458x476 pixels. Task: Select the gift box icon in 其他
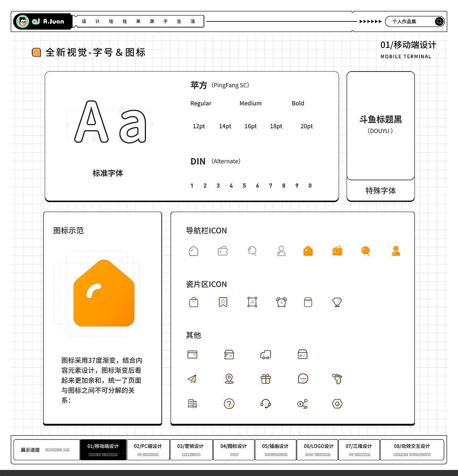(x=265, y=379)
